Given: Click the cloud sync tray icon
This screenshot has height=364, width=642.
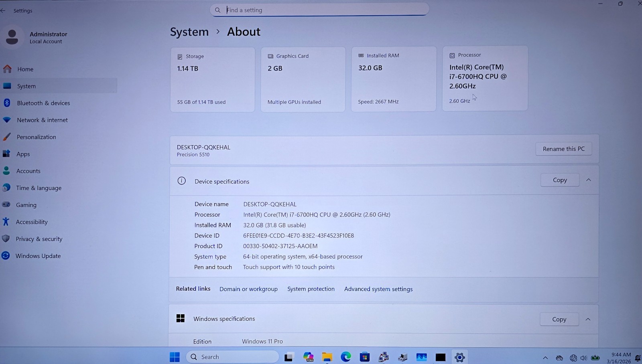Looking at the screenshot, I should [559, 358].
